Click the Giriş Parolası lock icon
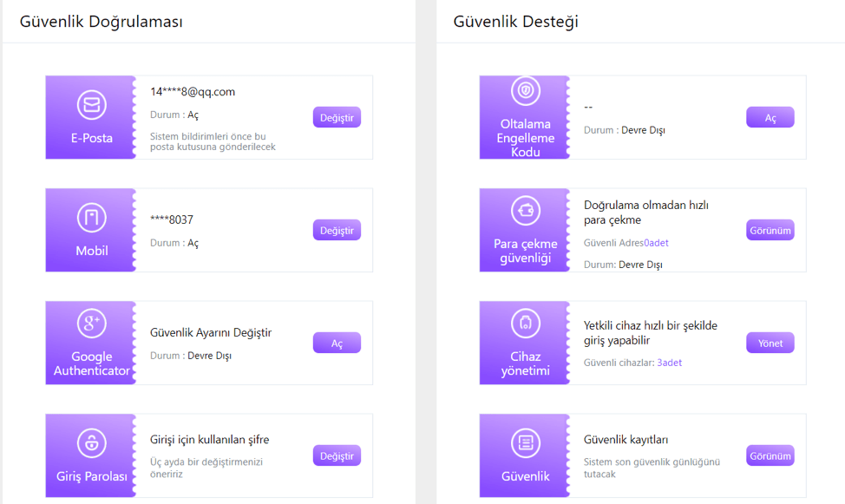This screenshot has height=504, width=845. [x=91, y=442]
